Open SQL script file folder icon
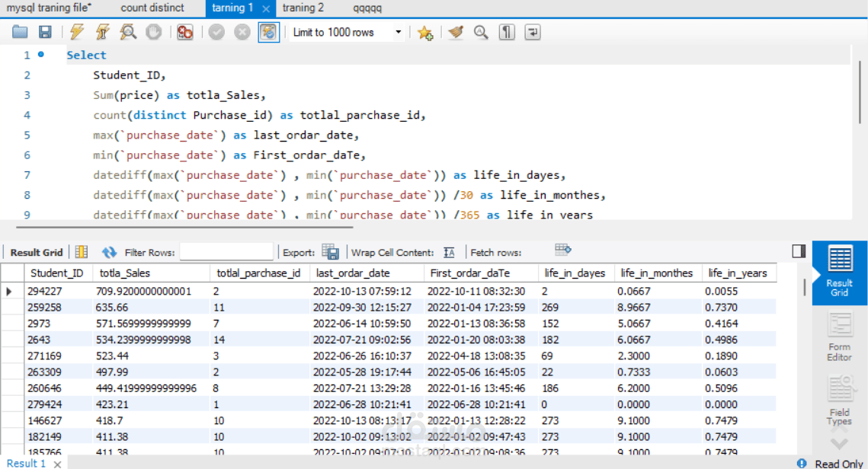The height and width of the screenshot is (469, 868). (20, 32)
